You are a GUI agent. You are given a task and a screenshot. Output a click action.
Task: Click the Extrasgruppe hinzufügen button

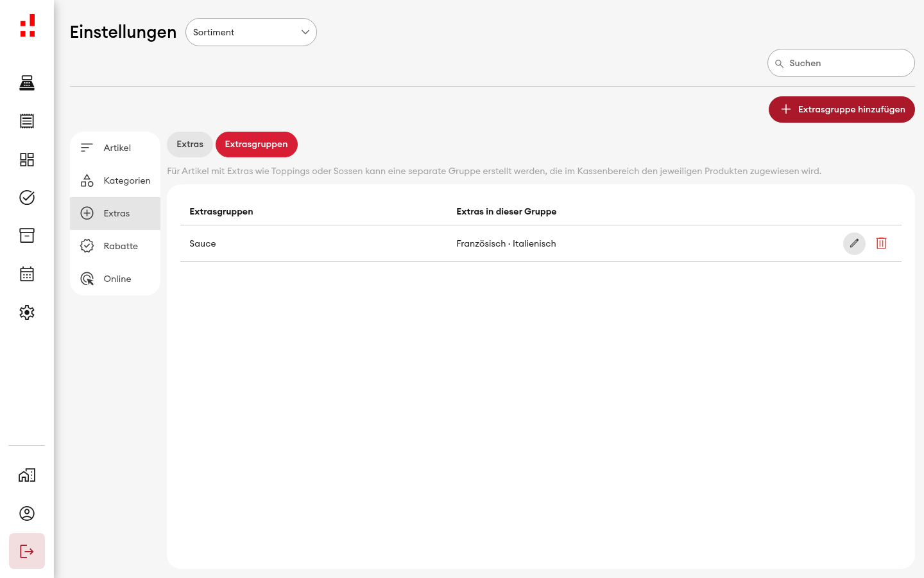(x=842, y=109)
